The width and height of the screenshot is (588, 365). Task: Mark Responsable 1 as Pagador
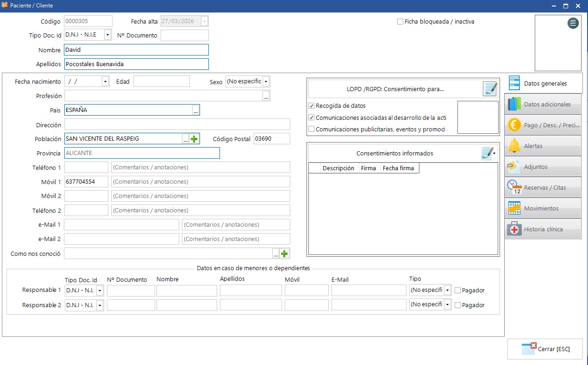457,291
